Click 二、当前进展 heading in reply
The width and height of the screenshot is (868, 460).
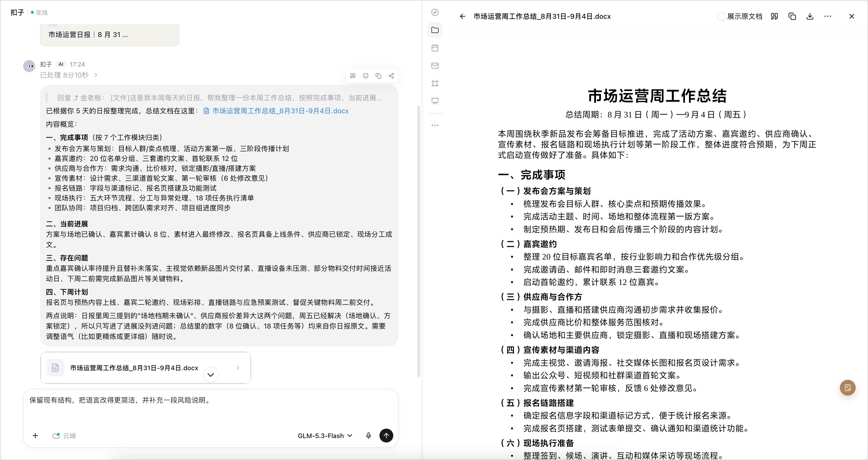pos(67,224)
